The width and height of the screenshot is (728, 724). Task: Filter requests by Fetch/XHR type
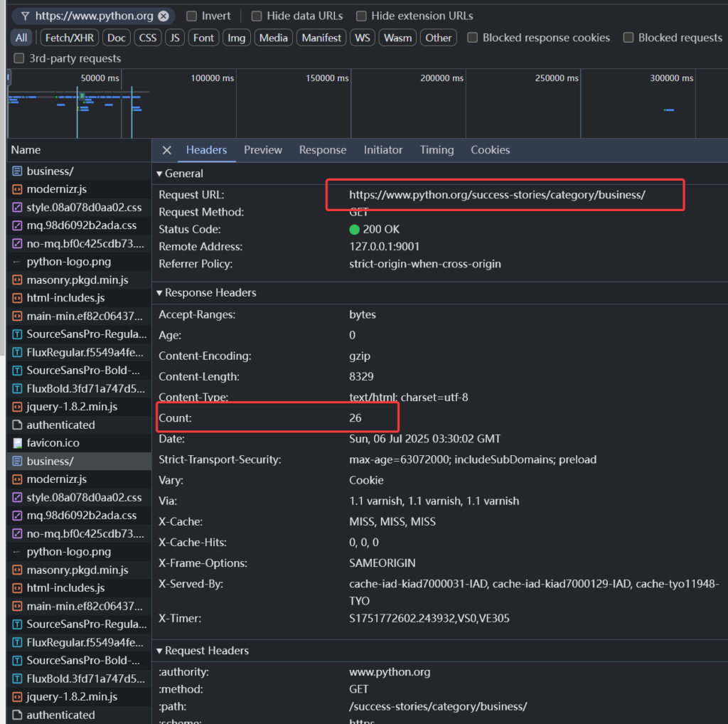pyautogui.click(x=69, y=38)
